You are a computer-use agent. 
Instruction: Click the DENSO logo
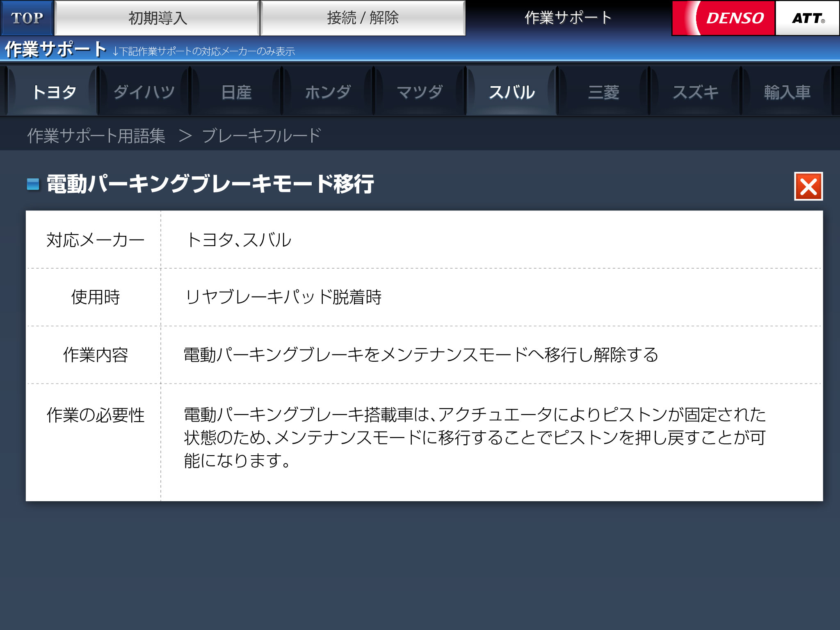coord(724,18)
